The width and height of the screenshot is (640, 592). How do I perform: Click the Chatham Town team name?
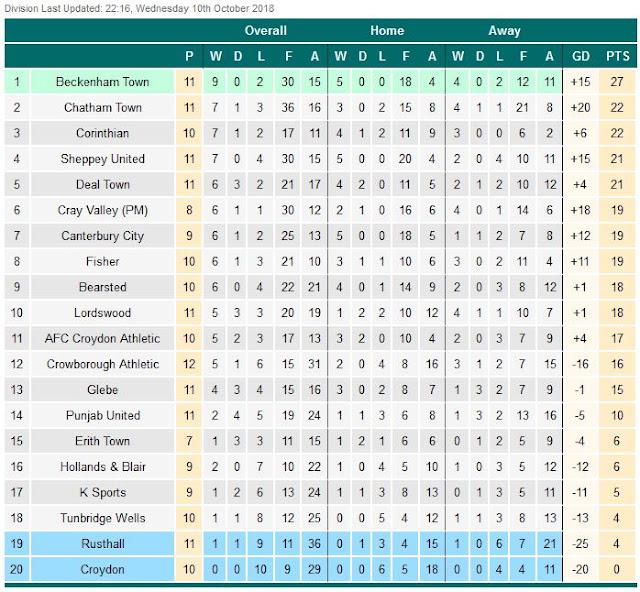pos(102,107)
